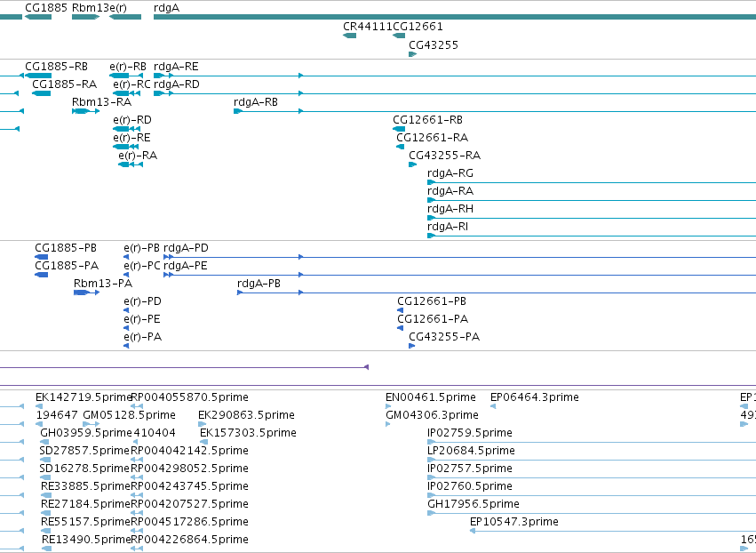The height and width of the screenshot is (553, 756).
Task: Select the Rbm13 gene label in top track
Action: click(91, 8)
